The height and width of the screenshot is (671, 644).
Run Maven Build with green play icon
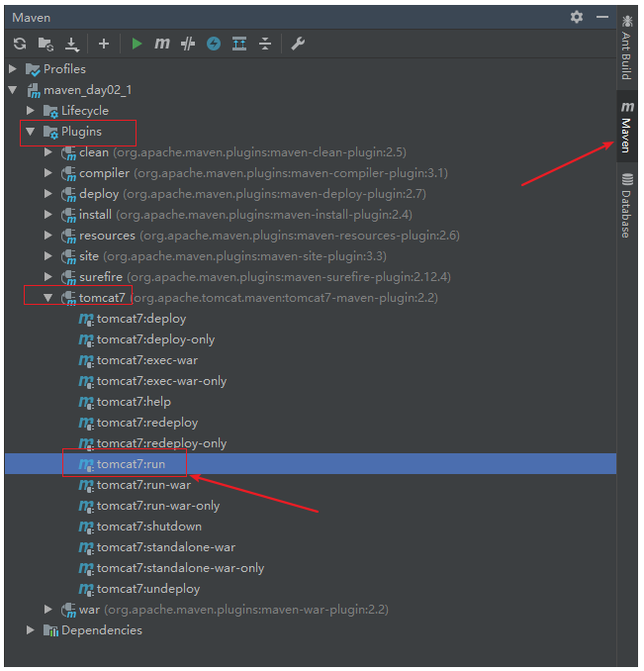(137, 44)
